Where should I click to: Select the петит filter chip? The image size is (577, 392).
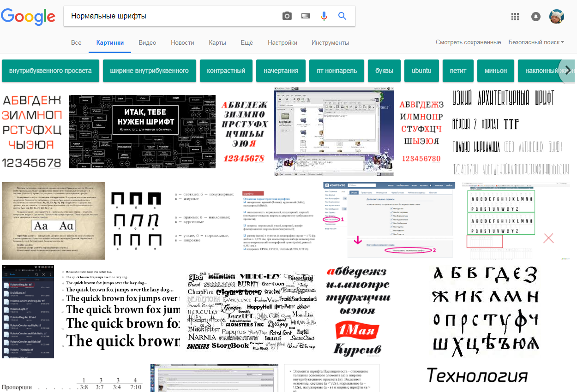click(458, 70)
